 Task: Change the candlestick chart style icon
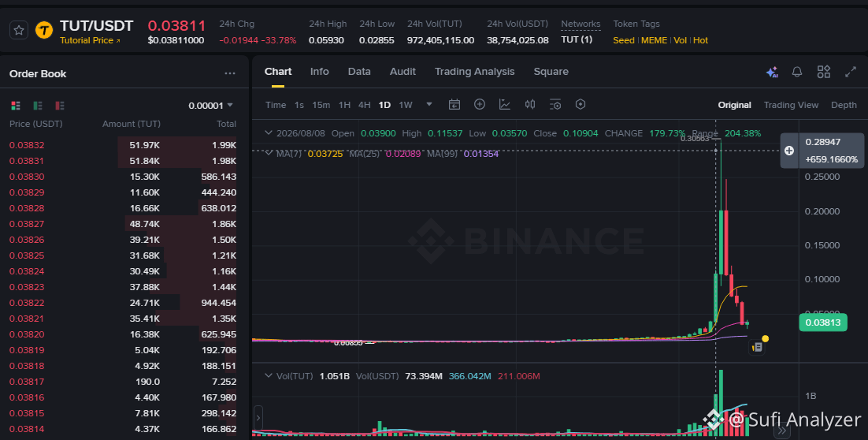[530, 104]
